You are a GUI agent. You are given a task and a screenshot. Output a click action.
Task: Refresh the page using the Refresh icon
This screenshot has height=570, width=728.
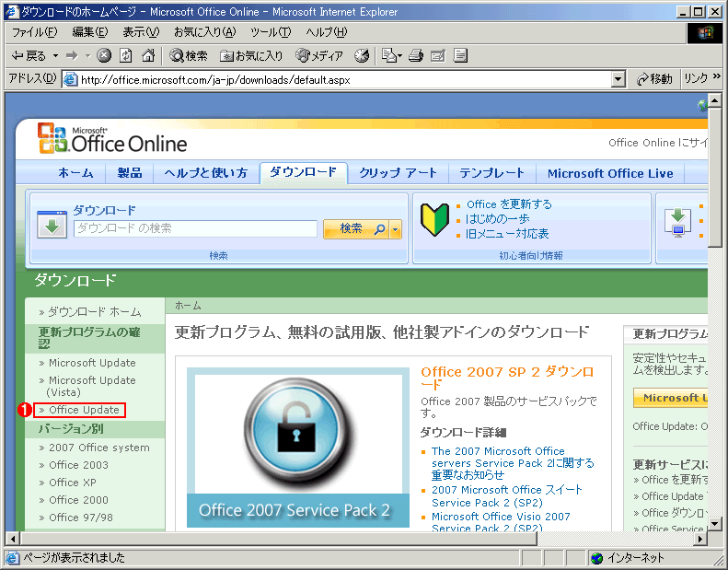click(126, 56)
